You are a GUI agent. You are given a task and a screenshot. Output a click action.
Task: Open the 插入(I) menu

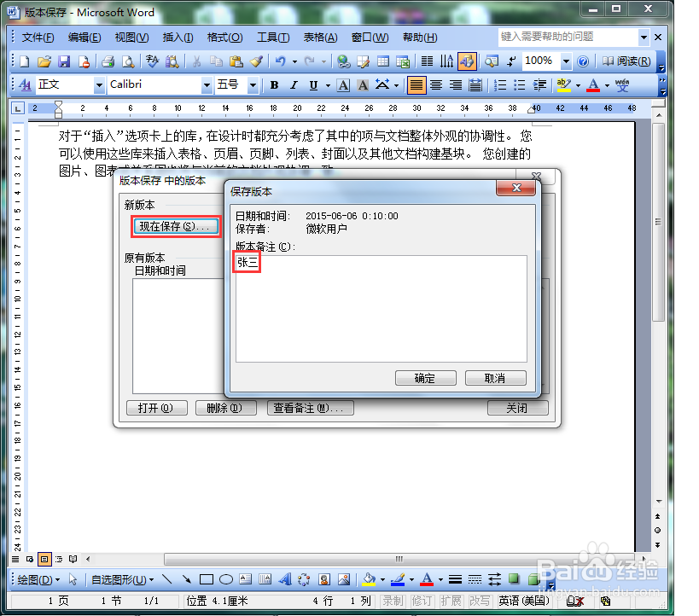(x=178, y=38)
